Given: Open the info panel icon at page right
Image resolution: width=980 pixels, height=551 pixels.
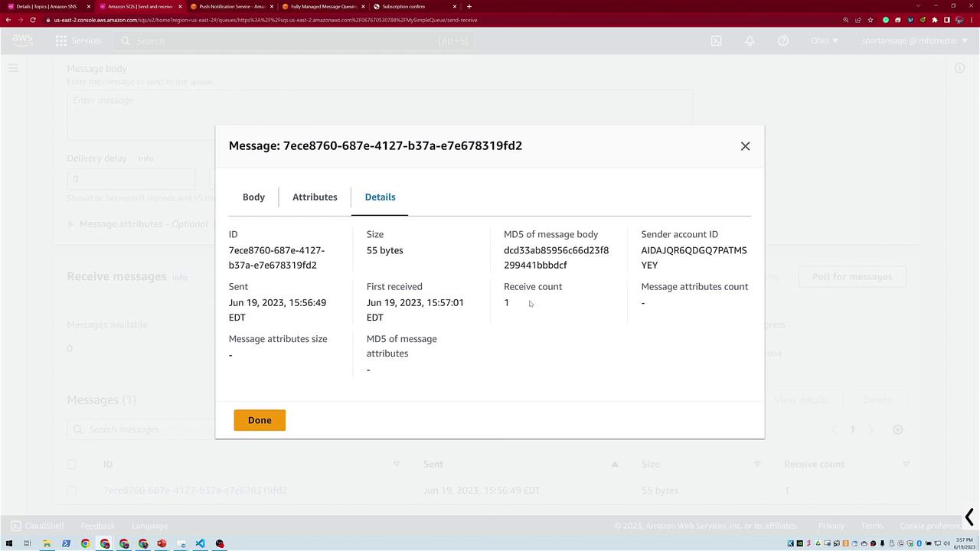Looking at the screenshot, I should (959, 68).
